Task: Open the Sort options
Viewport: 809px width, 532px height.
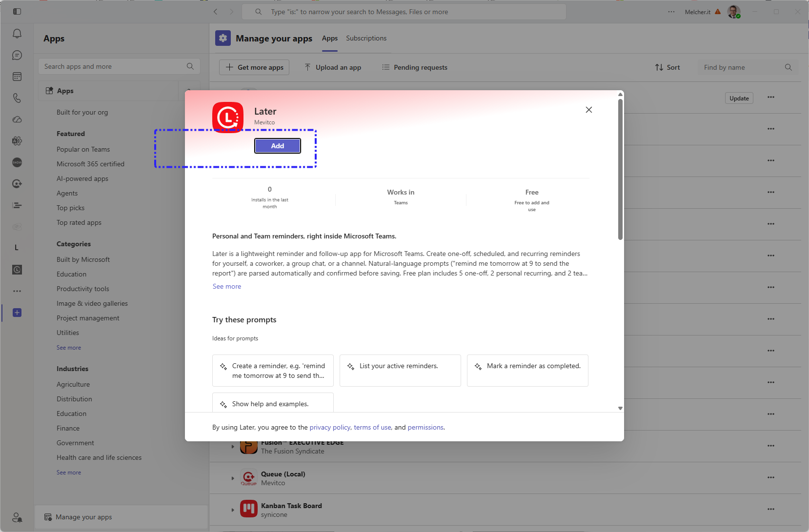Action: 667,67
